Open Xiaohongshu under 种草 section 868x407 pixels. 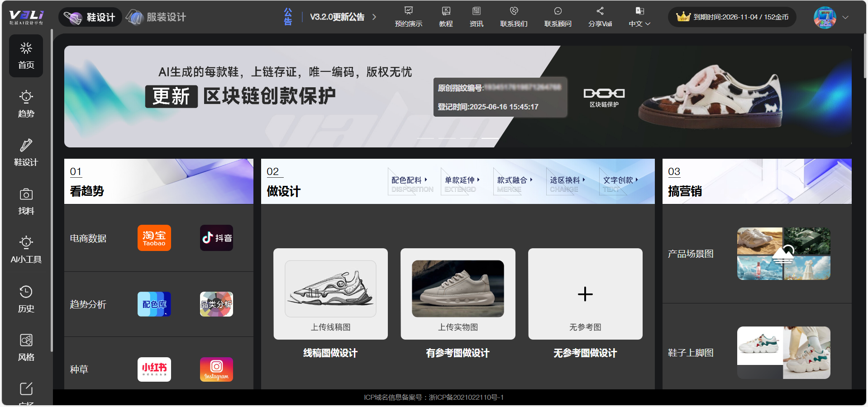[154, 369]
